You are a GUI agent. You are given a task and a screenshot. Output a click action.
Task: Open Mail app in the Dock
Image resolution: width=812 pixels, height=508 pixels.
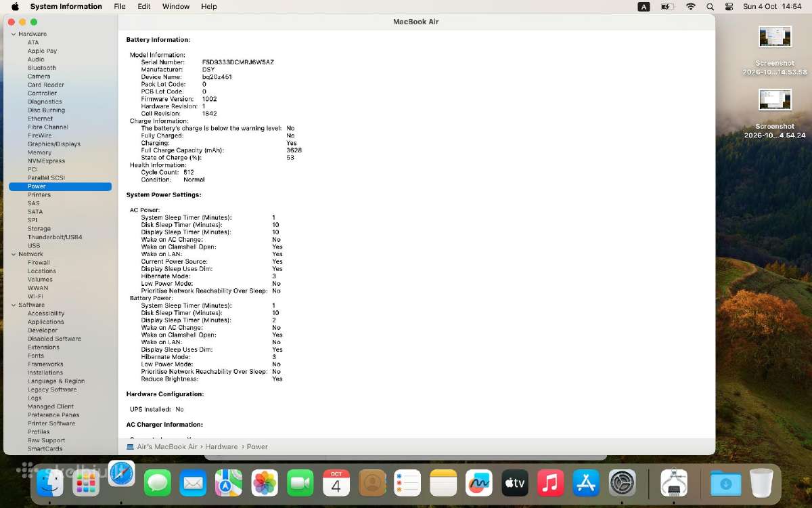(193, 484)
